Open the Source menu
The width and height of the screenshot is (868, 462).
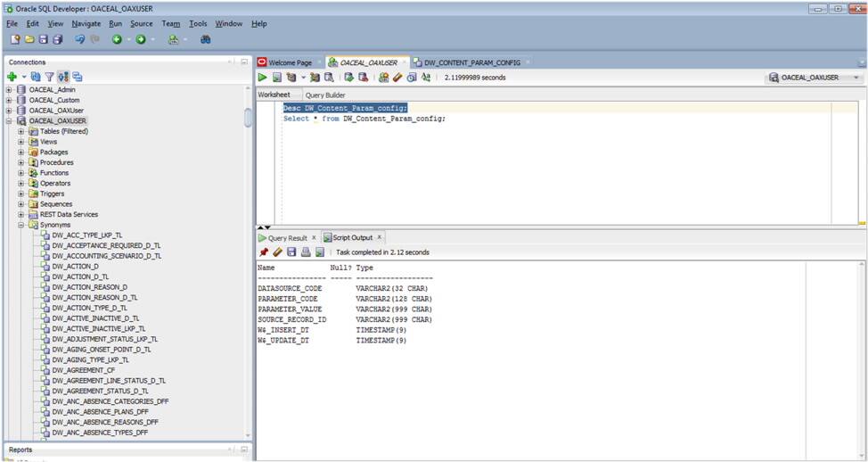(142, 24)
